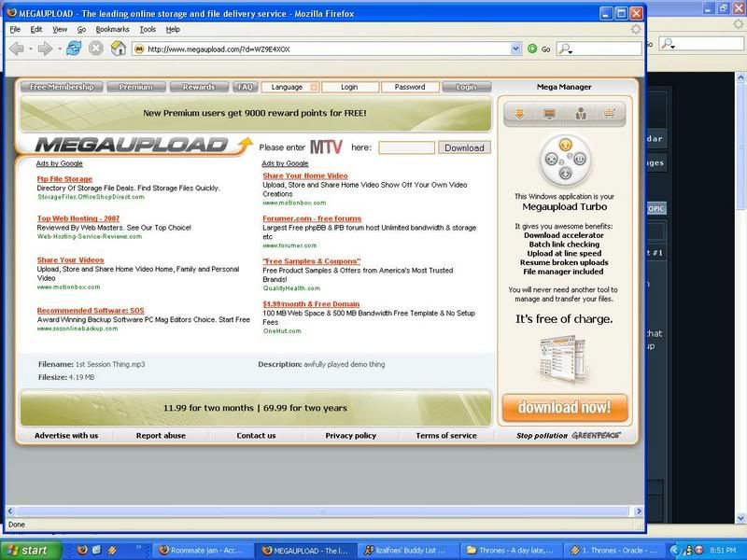Click the Login username input field
Viewport: 747px width, 560px height.
(350, 87)
